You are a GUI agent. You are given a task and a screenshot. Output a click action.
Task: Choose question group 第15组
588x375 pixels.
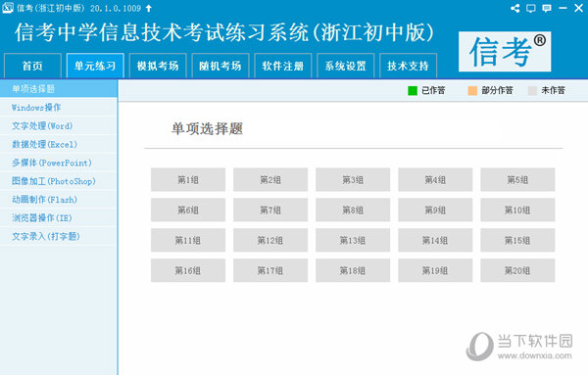click(x=517, y=240)
